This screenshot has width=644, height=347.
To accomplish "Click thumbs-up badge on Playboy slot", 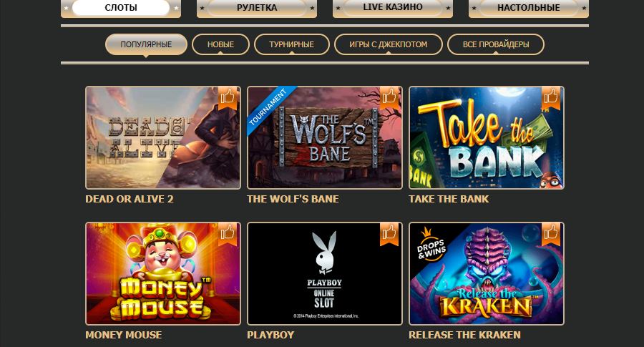I will pyautogui.click(x=389, y=235).
